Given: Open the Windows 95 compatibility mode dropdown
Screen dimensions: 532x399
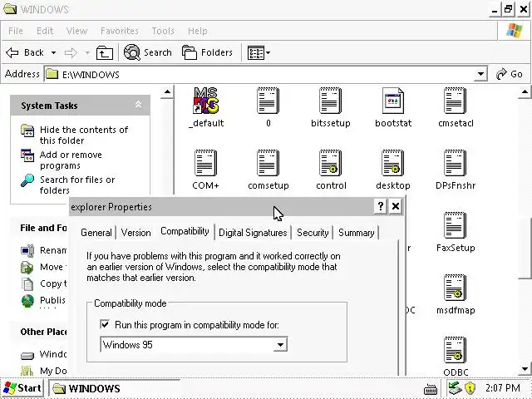Looking at the screenshot, I should [280, 345].
